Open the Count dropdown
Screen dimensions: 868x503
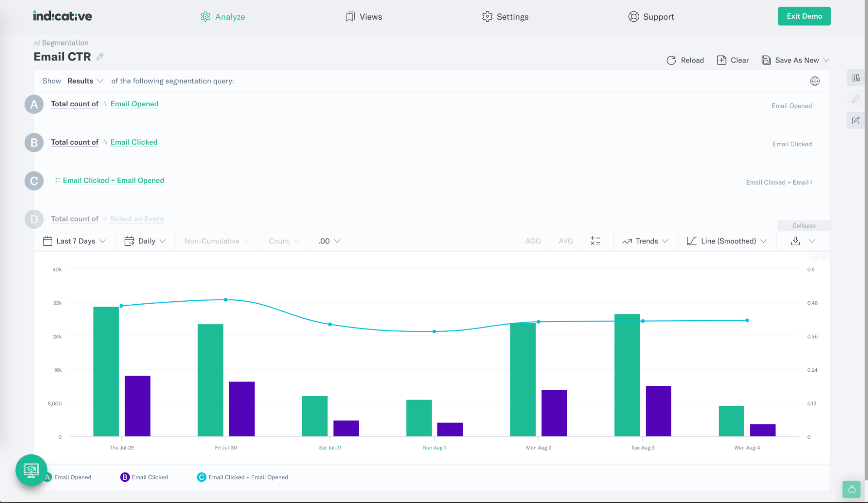(284, 241)
